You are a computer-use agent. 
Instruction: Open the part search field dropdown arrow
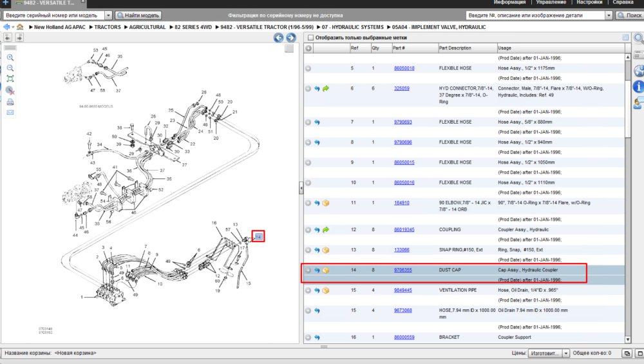pos(609,15)
